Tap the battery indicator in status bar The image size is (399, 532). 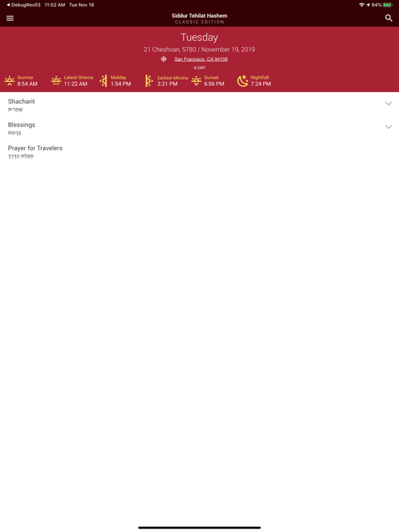(x=387, y=5)
